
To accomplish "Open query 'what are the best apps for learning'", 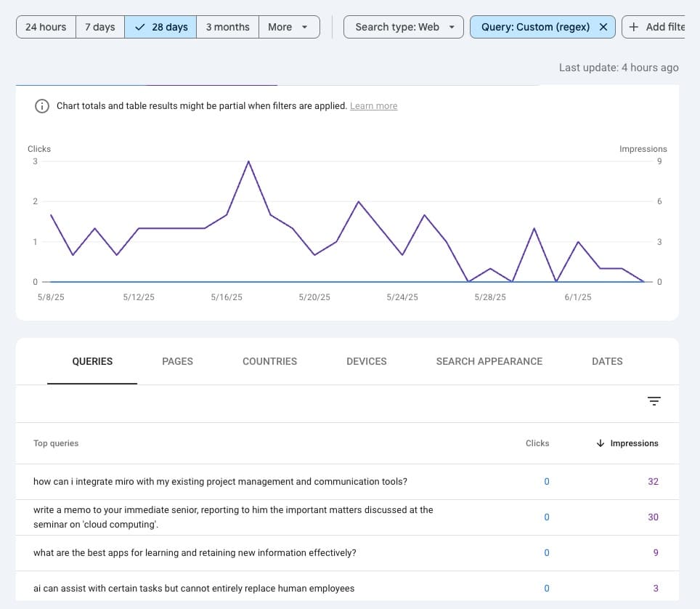I will pyautogui.click(x=347, y=553).
